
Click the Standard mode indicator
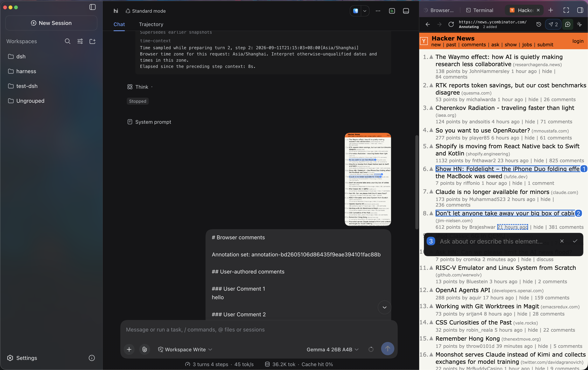(145, 11)
